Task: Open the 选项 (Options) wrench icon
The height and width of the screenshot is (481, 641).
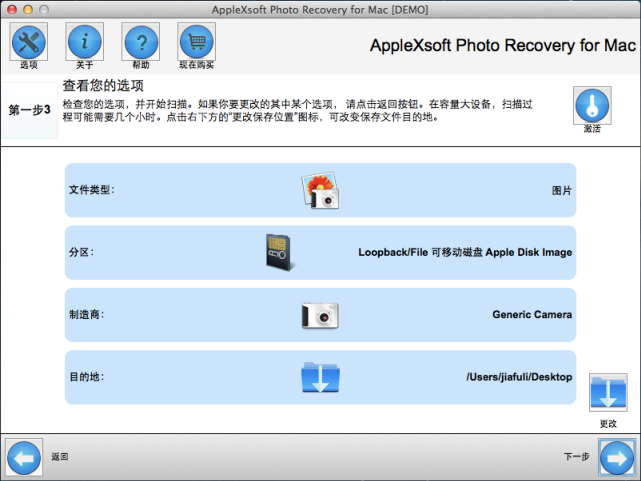Action: coord(29,42)
